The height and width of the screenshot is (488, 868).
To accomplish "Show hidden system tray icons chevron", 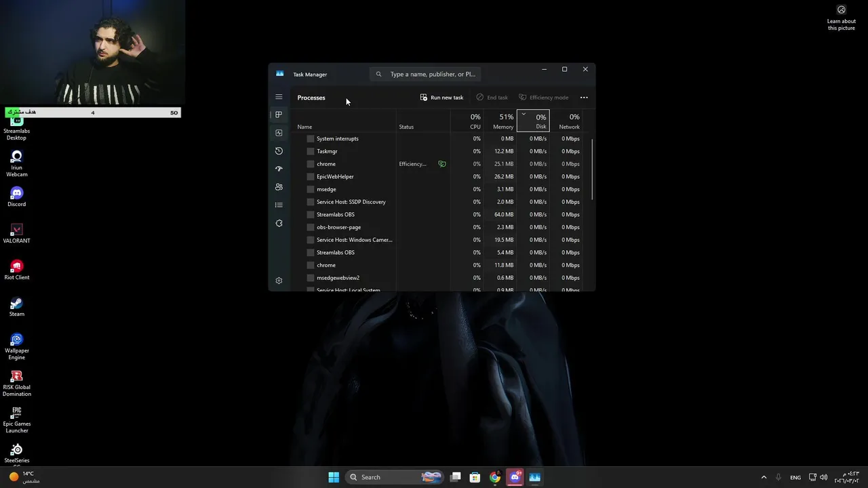I will 764,477.
